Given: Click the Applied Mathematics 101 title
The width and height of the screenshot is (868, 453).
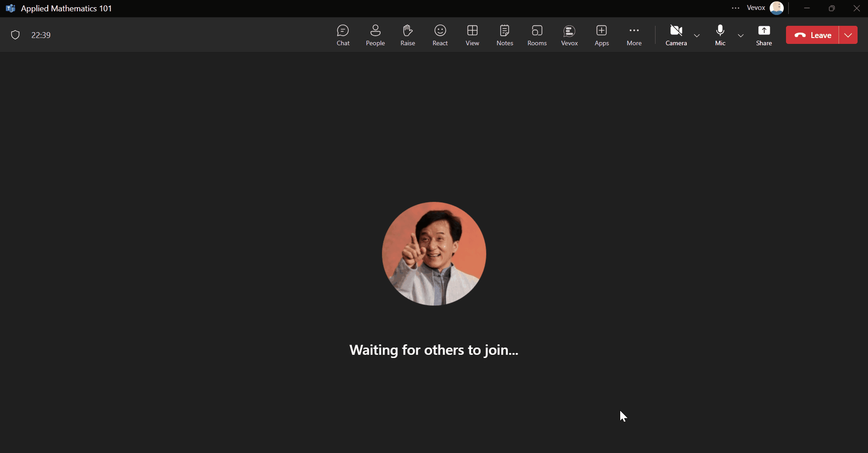Looking at the screenshot, I should pos(67,9).
